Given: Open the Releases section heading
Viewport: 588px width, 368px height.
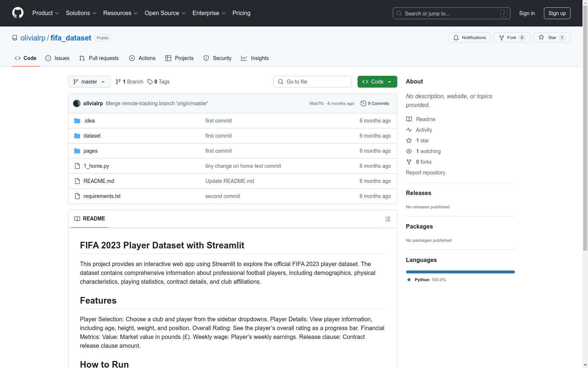Looking at the screenshot, I should (x=419, y=193).
